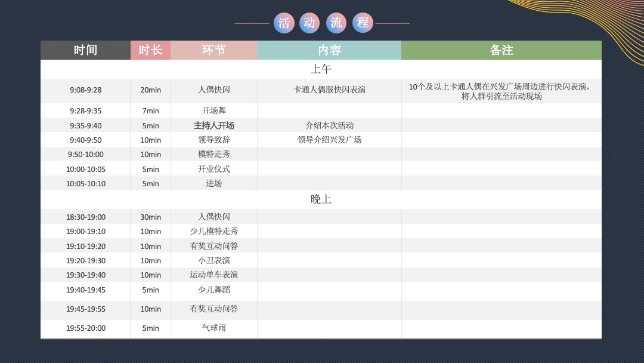644x363 pixels.
Task: Select the circular 活 title badge
Action: [284, 23]
